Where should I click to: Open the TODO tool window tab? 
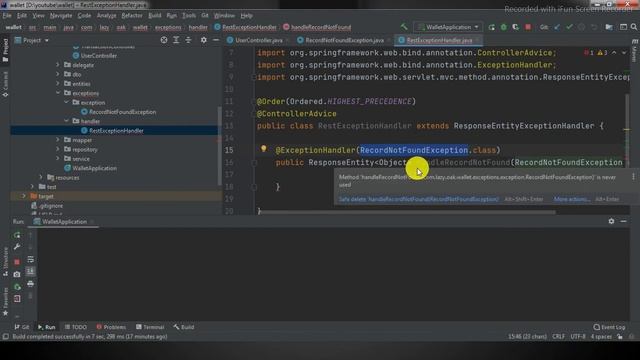click(76, 327)
